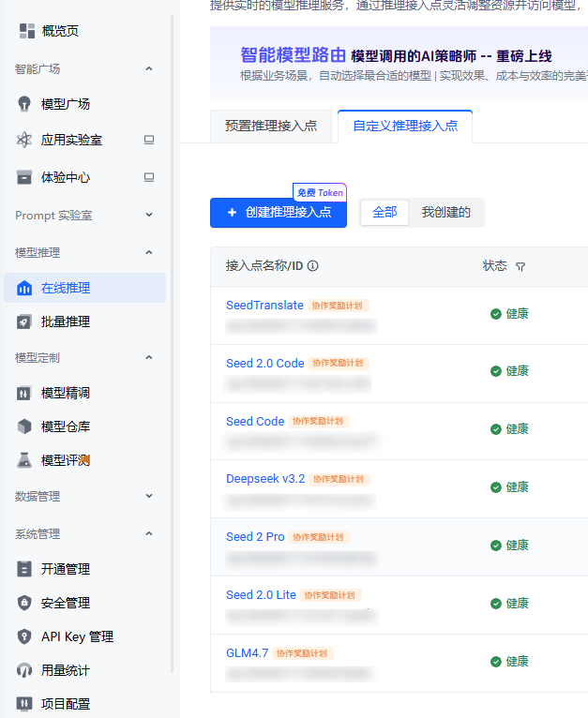Expand the Prompt 实验室 section
The width and height of the screenshot is (588, 718).
click(x=149, y=215)
